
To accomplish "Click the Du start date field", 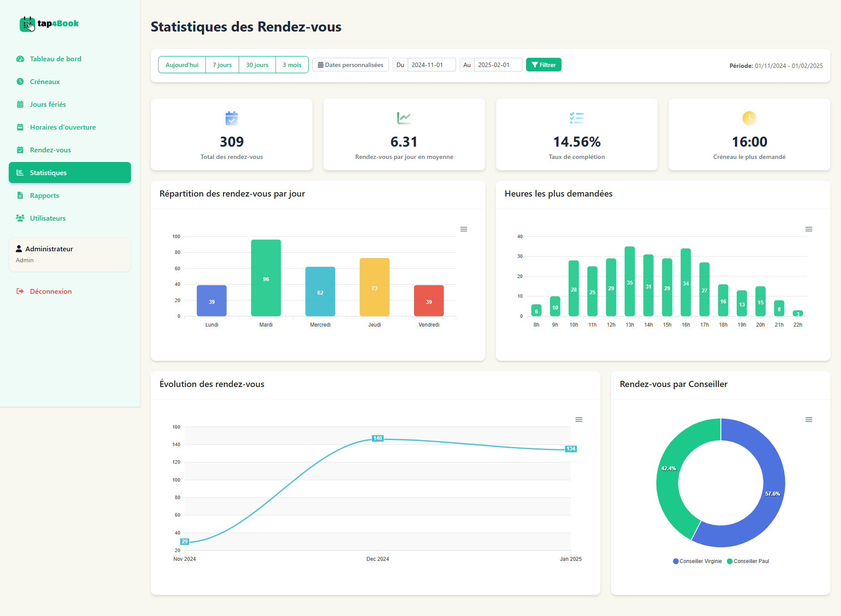I will (x=431, y=64).
